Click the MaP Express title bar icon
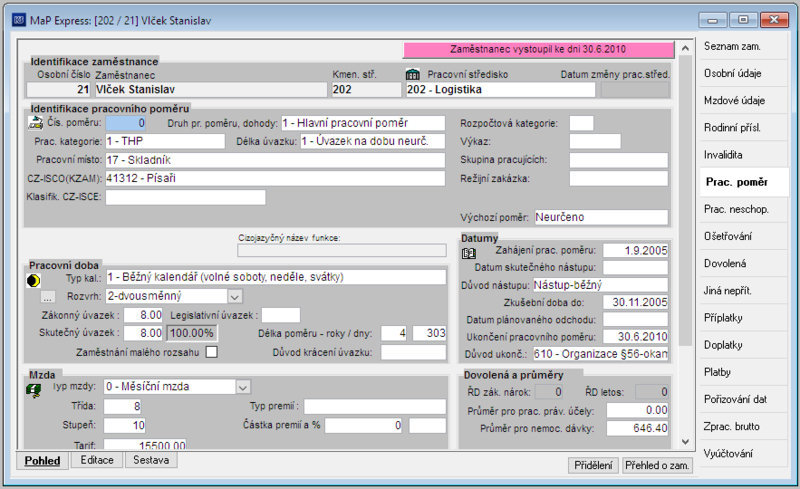Screen dimensions: 800x489 tap(19, 20)
